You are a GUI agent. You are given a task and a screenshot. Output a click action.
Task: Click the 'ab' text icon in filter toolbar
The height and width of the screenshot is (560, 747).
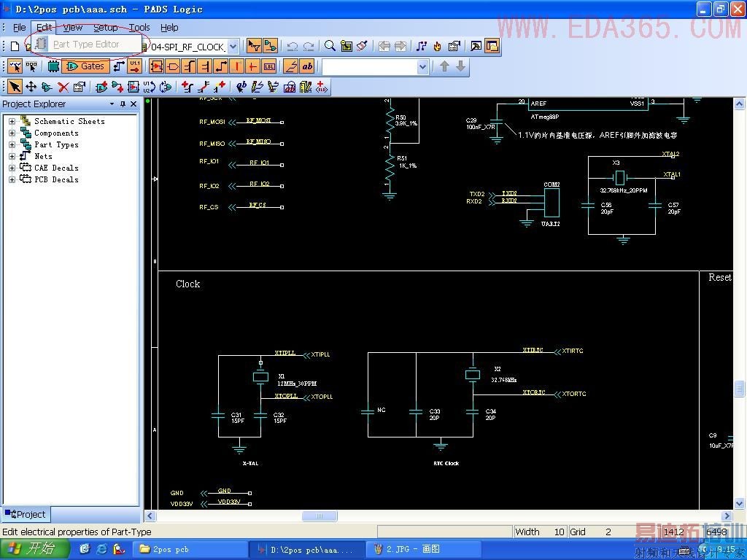(307, 66)
